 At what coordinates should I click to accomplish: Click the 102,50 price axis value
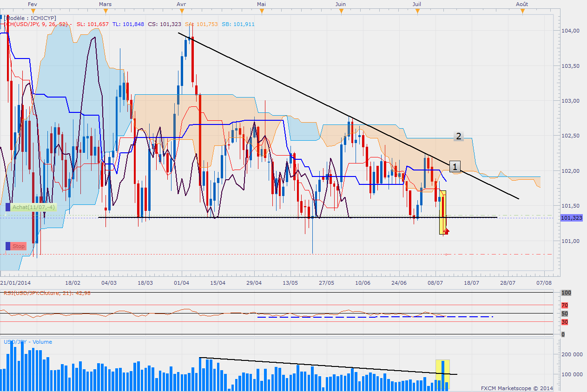(571, 136)
